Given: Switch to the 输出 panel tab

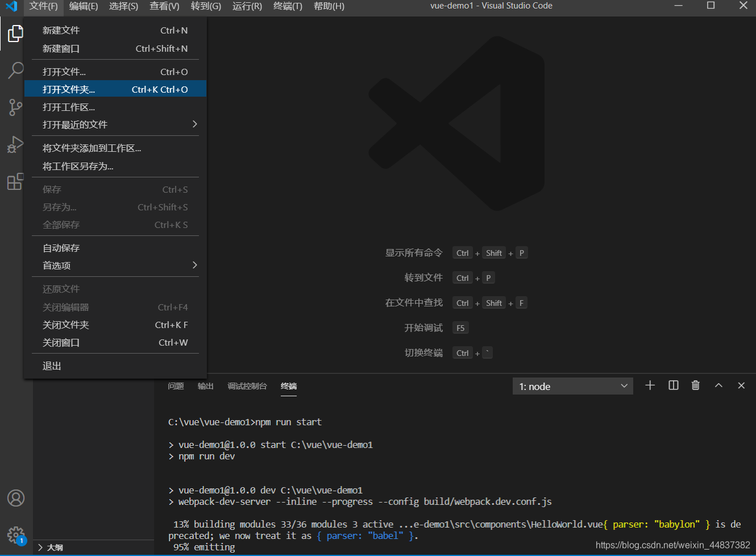Looking at the screenshot, I should tap(205, 386).
